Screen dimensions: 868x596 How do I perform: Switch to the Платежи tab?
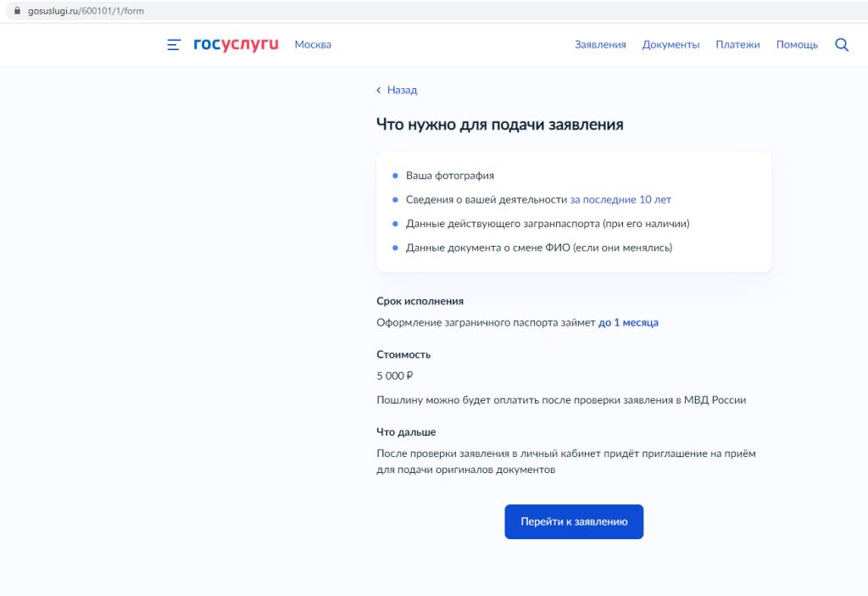click(x=737, y=44)
